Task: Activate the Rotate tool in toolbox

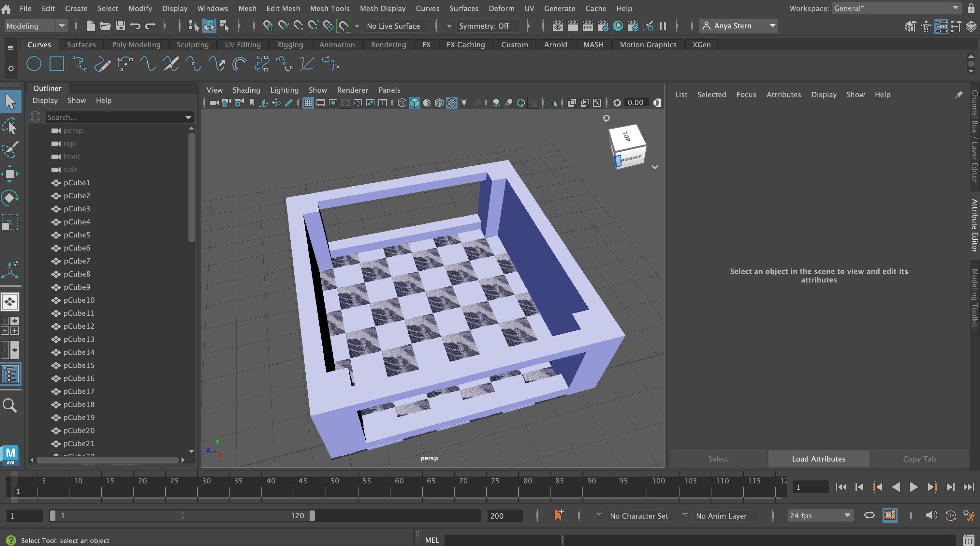Action: pyautogui.click(x=10, y=198)
